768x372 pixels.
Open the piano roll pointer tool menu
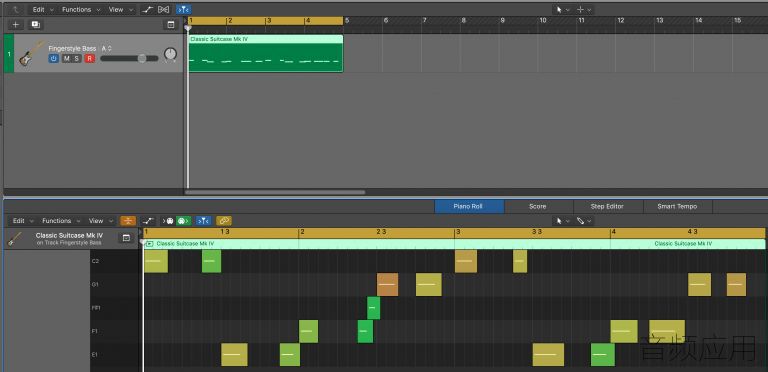click(x=562, y=221)
